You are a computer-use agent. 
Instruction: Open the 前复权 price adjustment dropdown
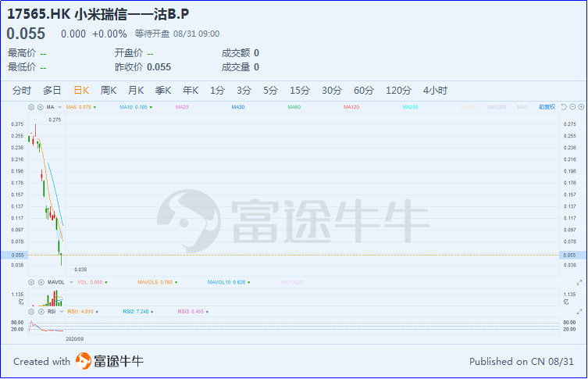point(547,107)
